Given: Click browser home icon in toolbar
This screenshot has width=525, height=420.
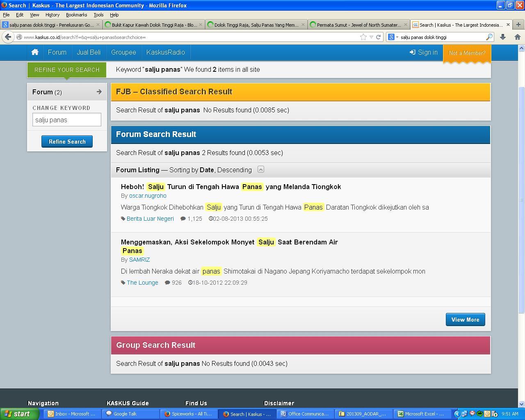Looking at the screenshot, I should pyautogui.click(x=518, y=37).
